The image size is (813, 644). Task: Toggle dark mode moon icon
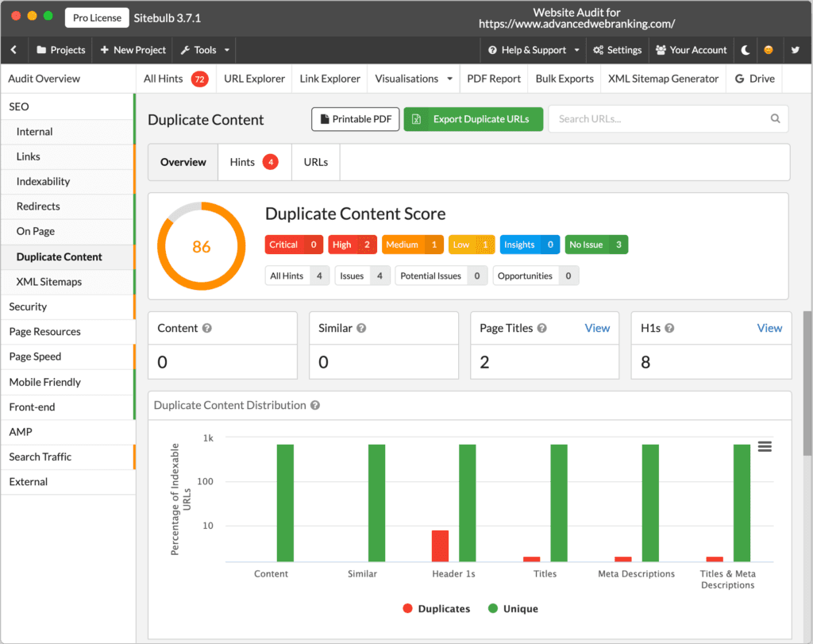coord(746,50)
